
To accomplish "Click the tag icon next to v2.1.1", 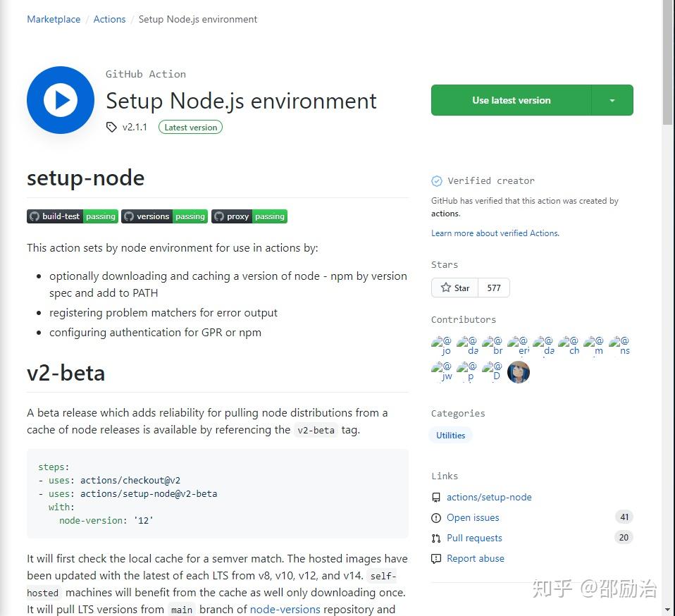I will coord(111,127).
